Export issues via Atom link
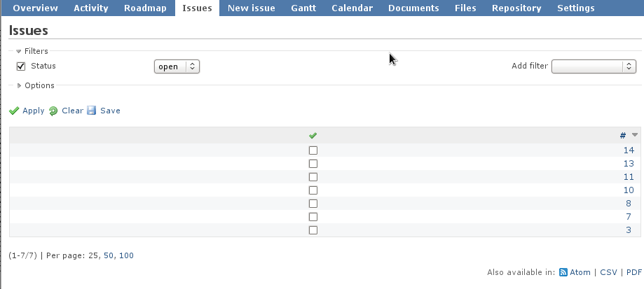644x289 pixels. (580, 272)
